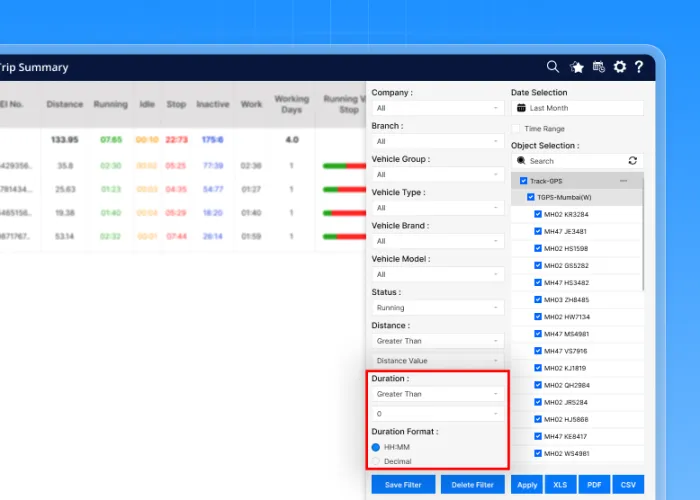The height and width of the screenshot is (500, 700).
Task: Click the Idle column header
Action: (x=147, y=104)
